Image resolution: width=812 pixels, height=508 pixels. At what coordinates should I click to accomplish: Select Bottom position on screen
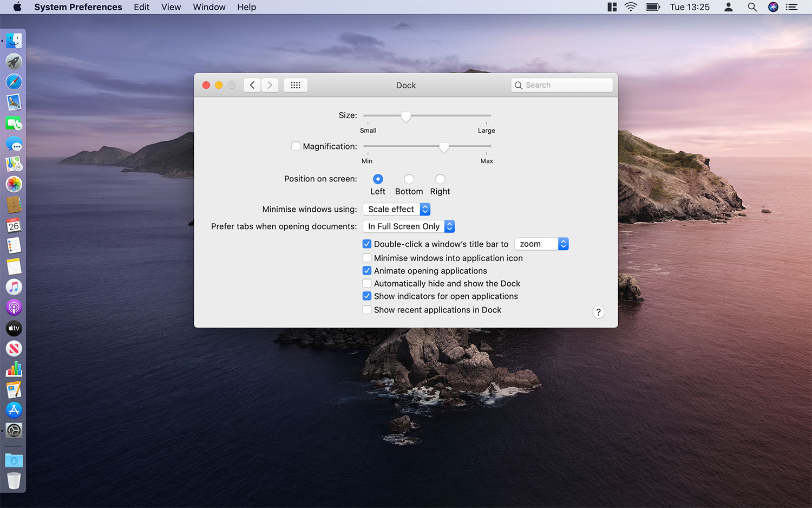click(x=409, y=179)
